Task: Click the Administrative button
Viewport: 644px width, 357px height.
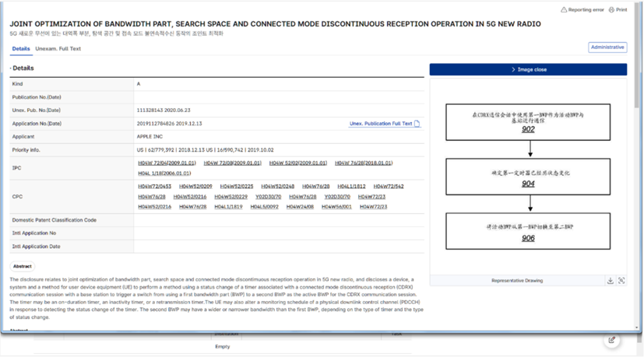Action: point(607,47)
